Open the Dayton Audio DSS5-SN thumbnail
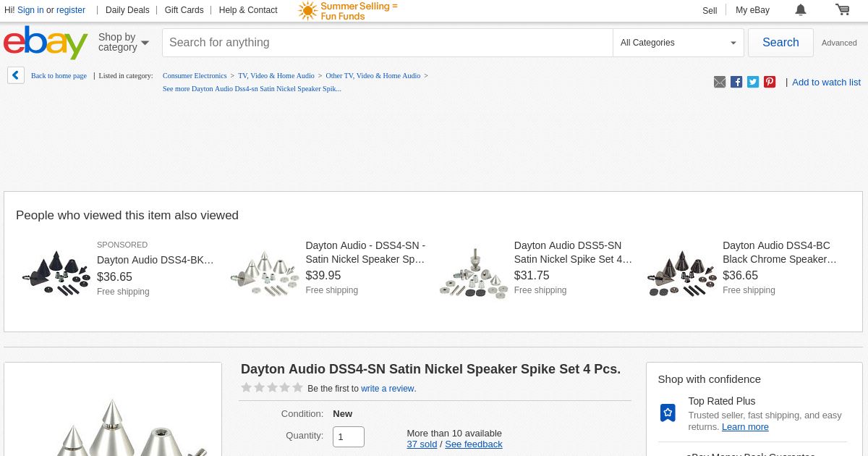868x456 pixels. (x=474, y=271)
